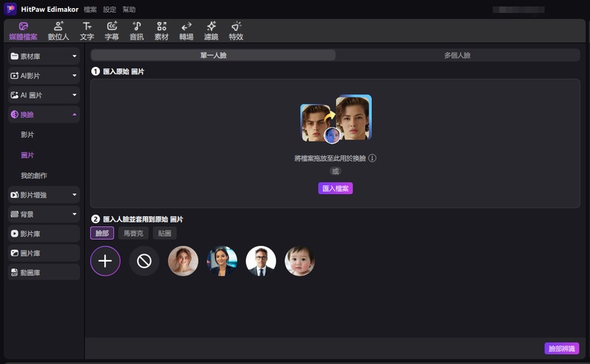Screen dimensions: 590x364
Task: Open the 媒體檔案 media tab
Action: (23, 31)
